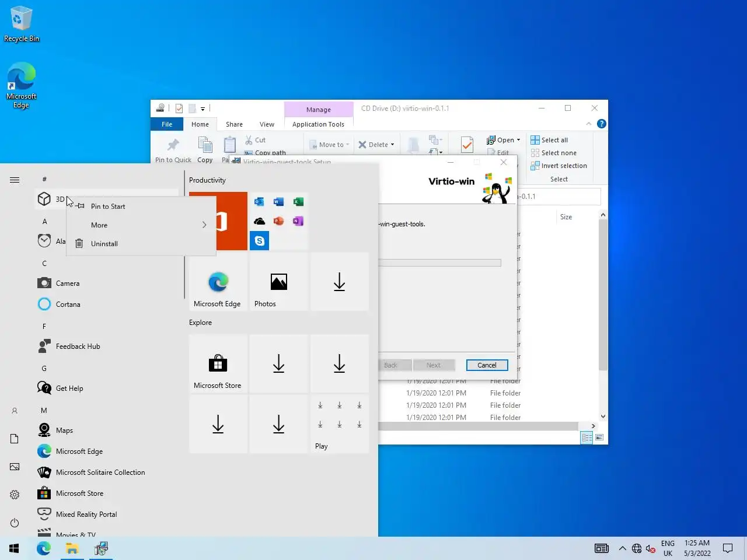Click the Cut button in ribbon
The width and height of the screenshot is (747, 560).
tap(256, 140)
